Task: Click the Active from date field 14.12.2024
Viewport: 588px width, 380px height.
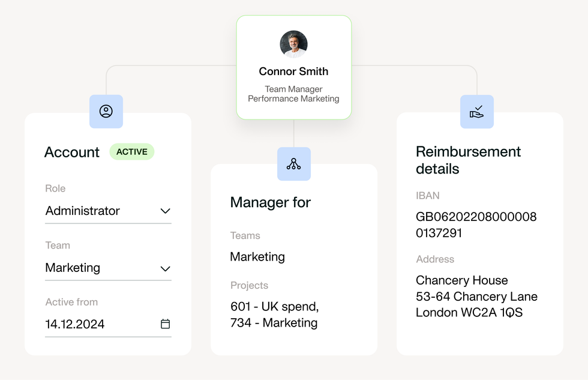Action: pyautogui.click(x=75, y=324)
